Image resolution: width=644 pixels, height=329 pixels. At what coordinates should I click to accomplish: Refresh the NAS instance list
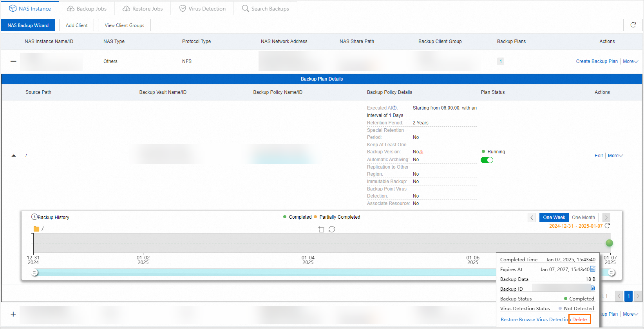pyautogui.click(x=633, y=25)
